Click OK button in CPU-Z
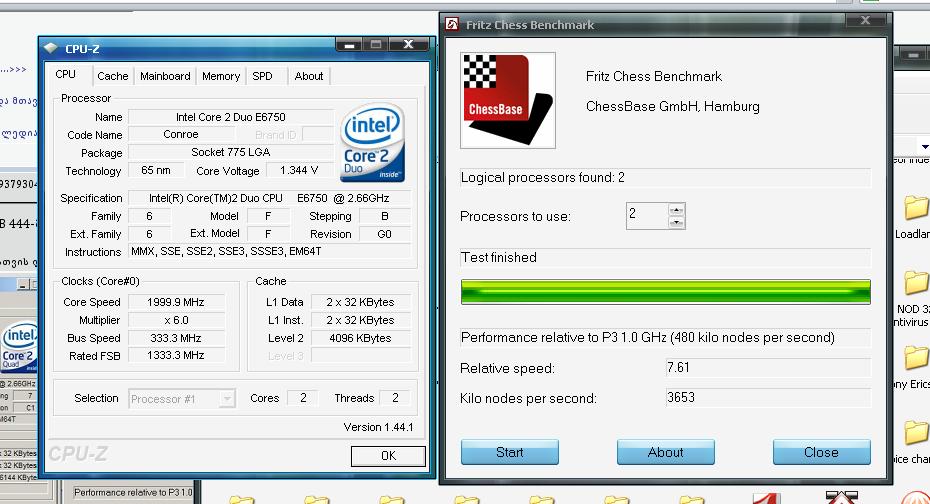 pyautogui.click(x=388, y=456)
